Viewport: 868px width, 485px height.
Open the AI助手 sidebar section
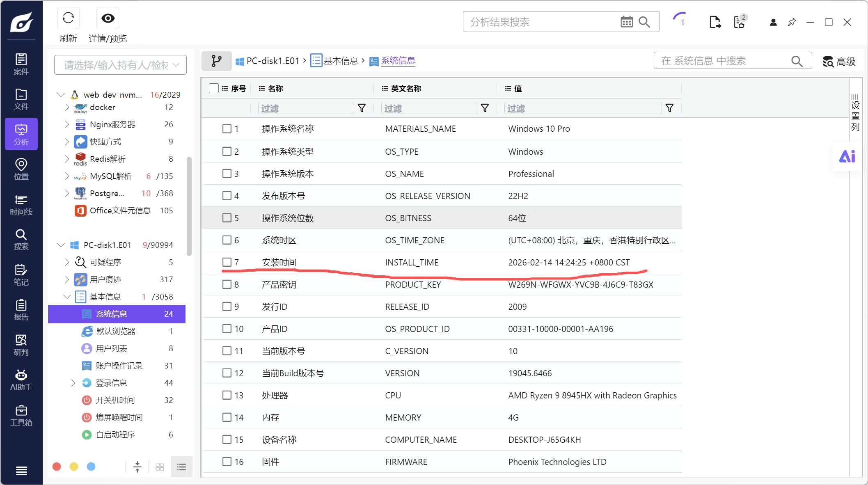tap(21, 380)
